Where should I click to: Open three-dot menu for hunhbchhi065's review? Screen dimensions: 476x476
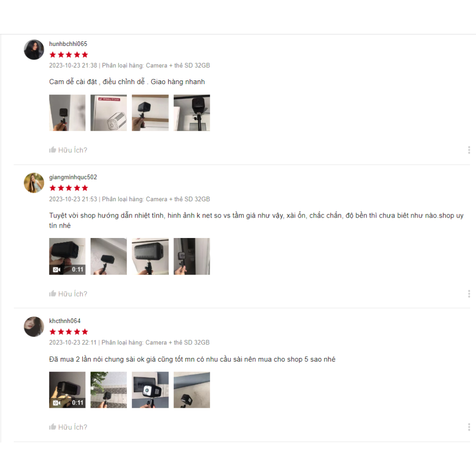[469, 150]
